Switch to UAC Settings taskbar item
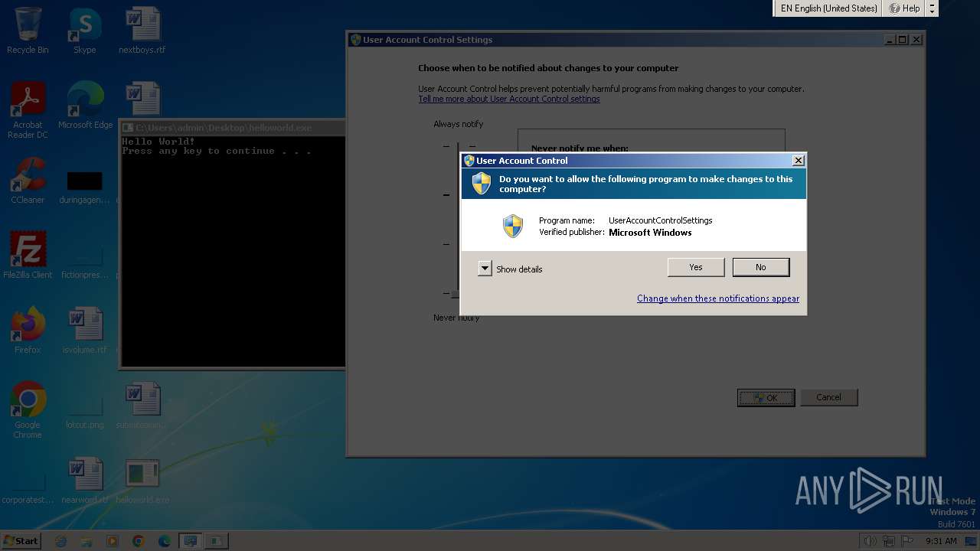 [x=191, y=541]
